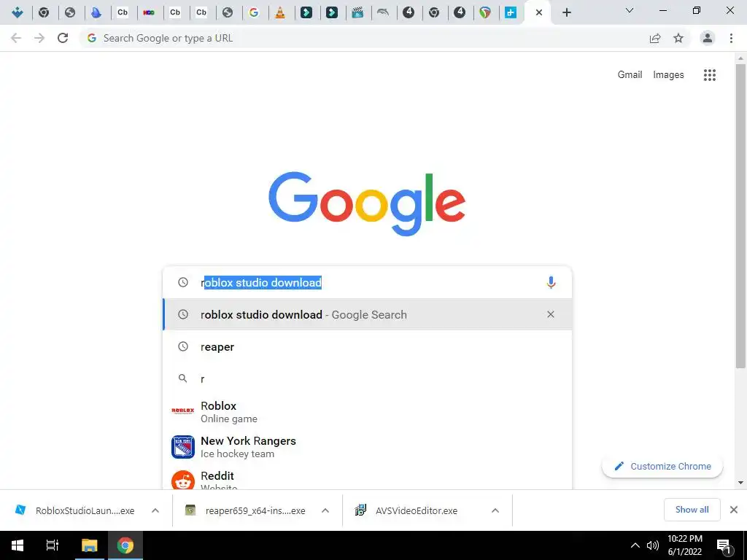This screenshot has height=560, width=747.
Task: Switch to the clapperboard-icon tab
Action: coord(357,12)
